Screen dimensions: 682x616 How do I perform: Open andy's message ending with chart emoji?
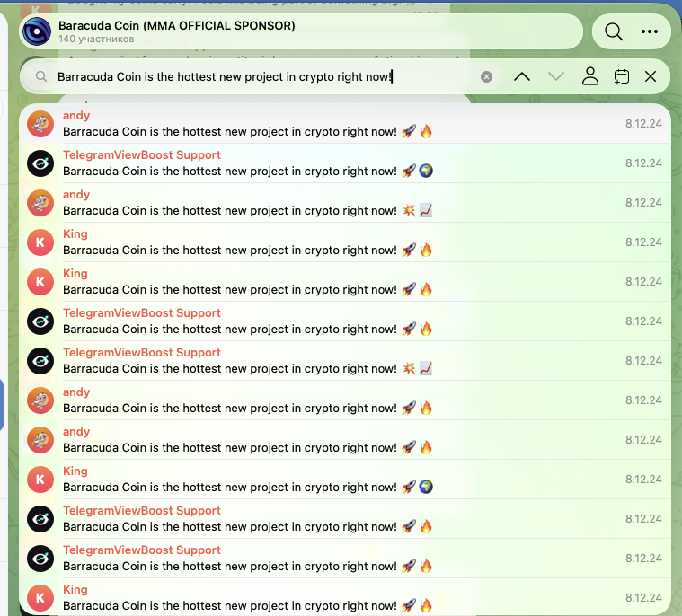(x=344, y=203)
